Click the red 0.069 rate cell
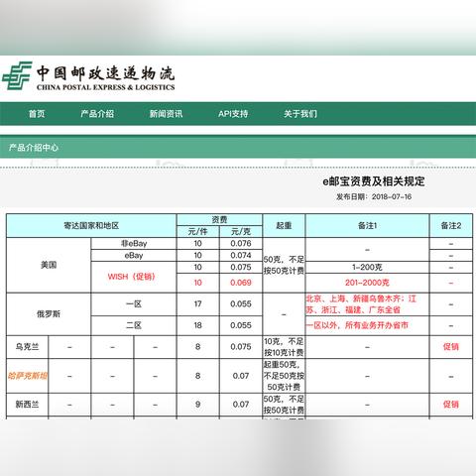 pyautogui.click(x=241, y=283)
